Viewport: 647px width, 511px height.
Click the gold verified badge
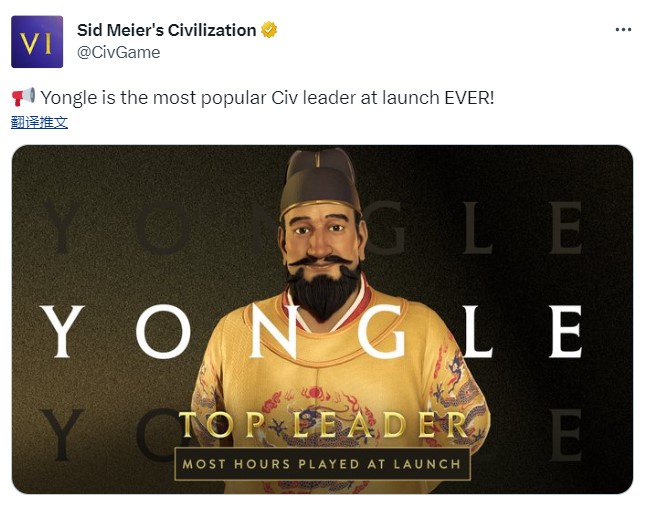pyautogui.click(x=269, y=30)
